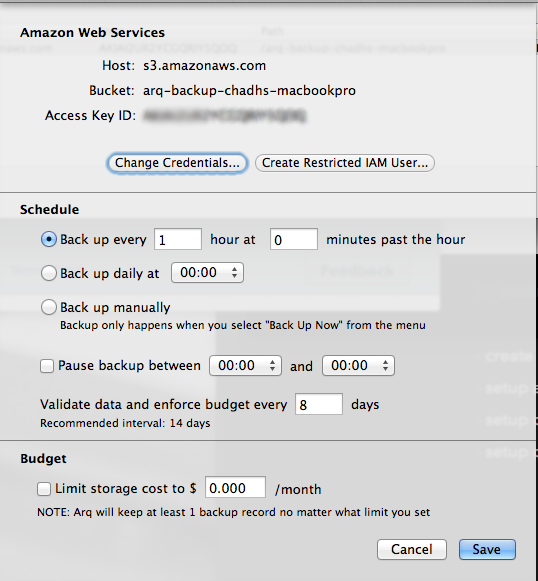Select the Back up daily at option

click(x=49, y=273)
